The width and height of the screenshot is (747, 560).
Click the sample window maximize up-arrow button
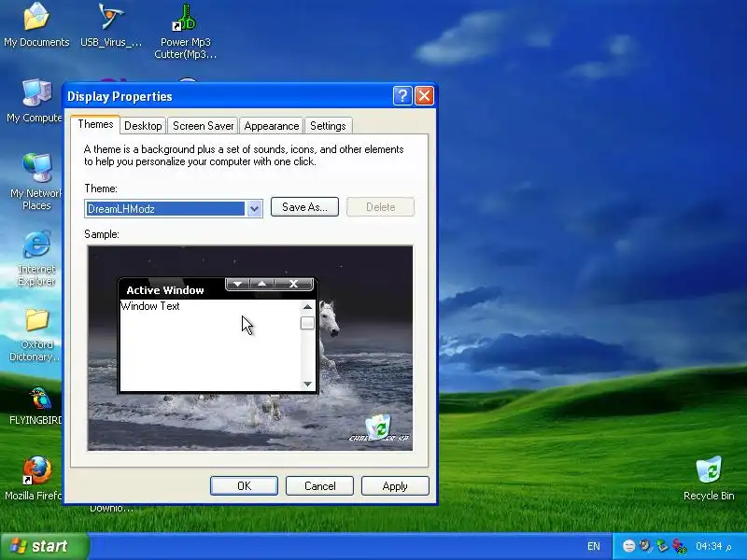[x=261, y=284]
